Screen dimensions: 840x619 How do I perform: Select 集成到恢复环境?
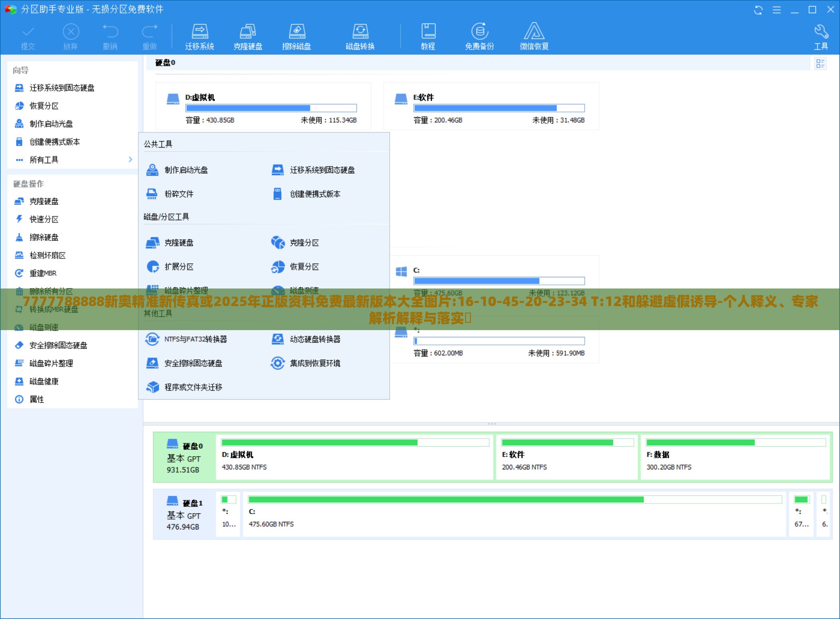tap(306, 363)
